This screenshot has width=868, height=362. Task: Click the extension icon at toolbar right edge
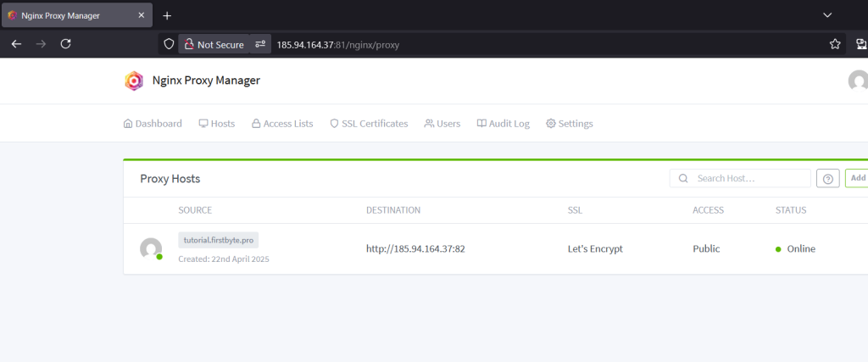click(861, 44)
